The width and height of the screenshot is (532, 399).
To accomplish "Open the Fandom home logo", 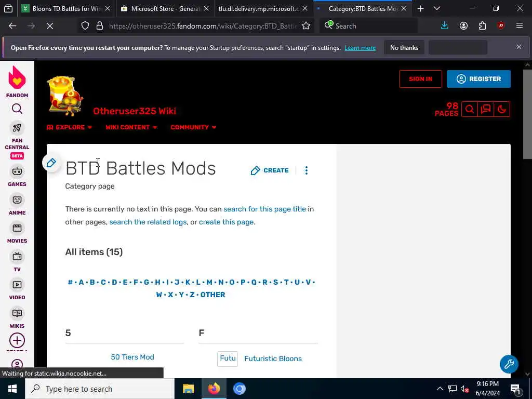I will pyautogui.click(x=17, y=82).
